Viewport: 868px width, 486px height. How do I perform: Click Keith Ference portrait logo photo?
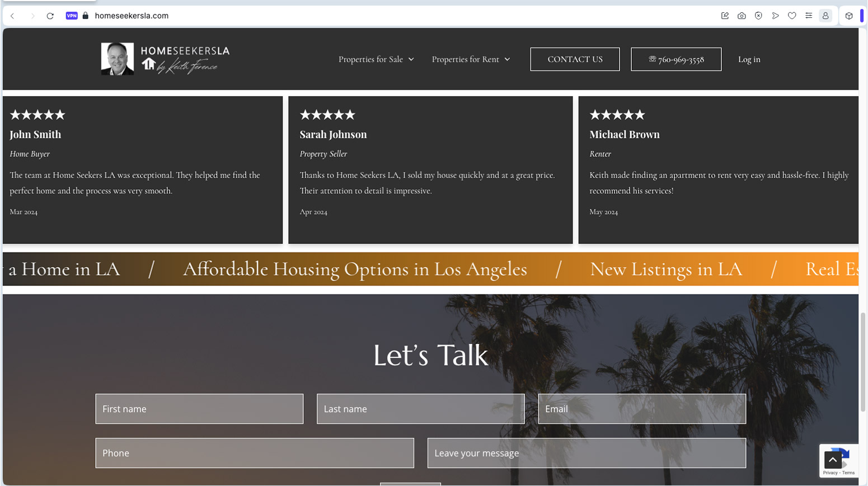[x=118, y=59]
